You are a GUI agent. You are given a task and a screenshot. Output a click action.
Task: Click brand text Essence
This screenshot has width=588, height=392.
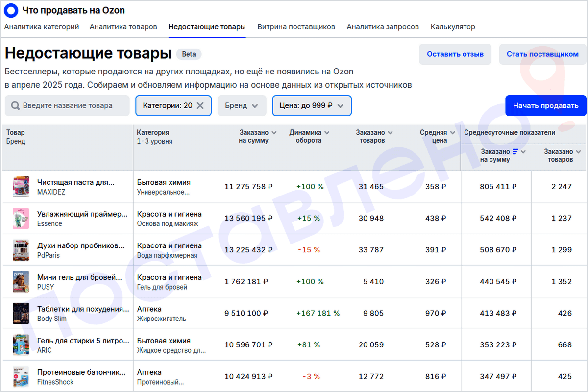point(49,223)
